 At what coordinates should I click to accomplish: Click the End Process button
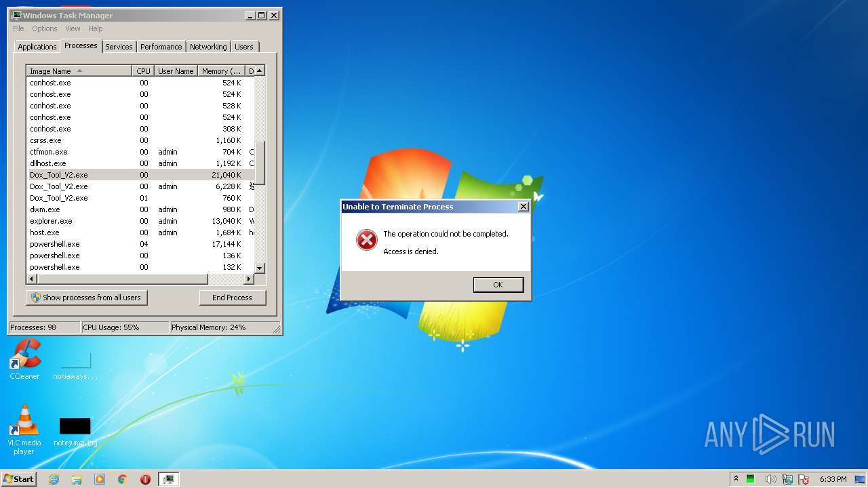pos(232,298)
